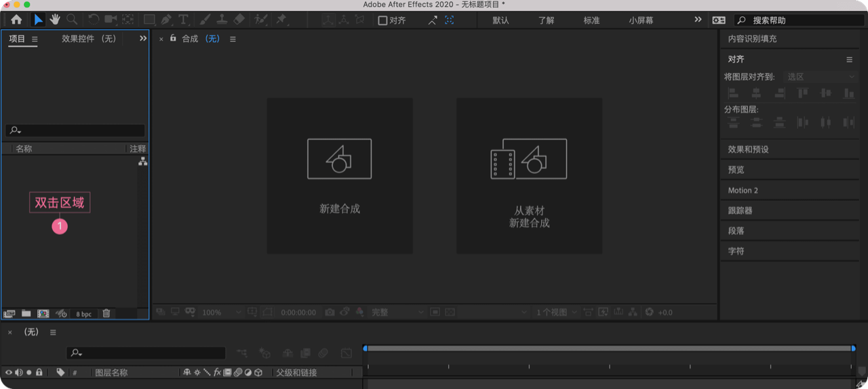Select the Eraser tool
The height and width of the screenshot is (389, 868).
tap(239, 20)
